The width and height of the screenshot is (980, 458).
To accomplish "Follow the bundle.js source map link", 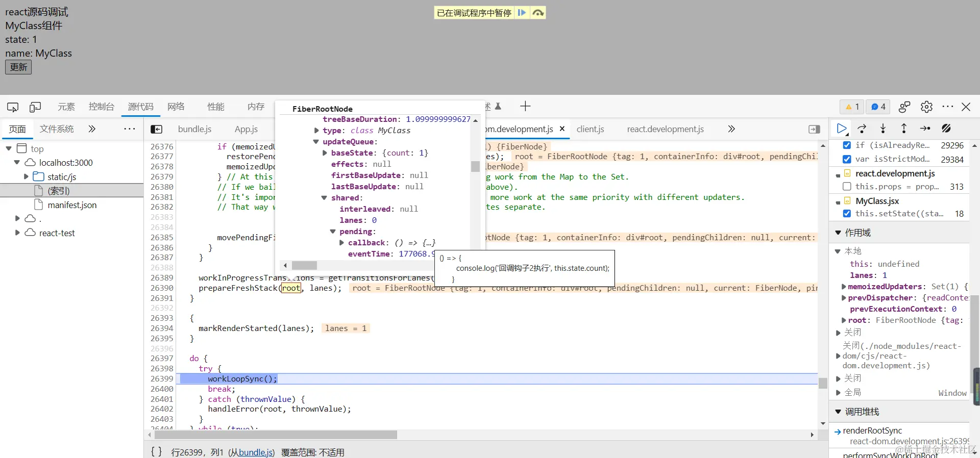I will pyautogui.click(x=256, y=452).
